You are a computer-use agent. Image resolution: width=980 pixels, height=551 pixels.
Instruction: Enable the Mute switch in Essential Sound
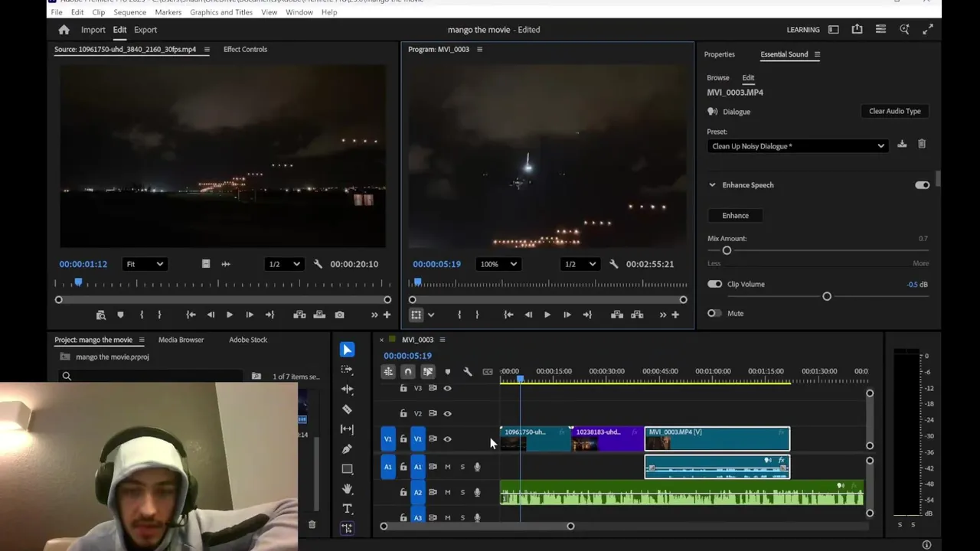pos(714,313)
